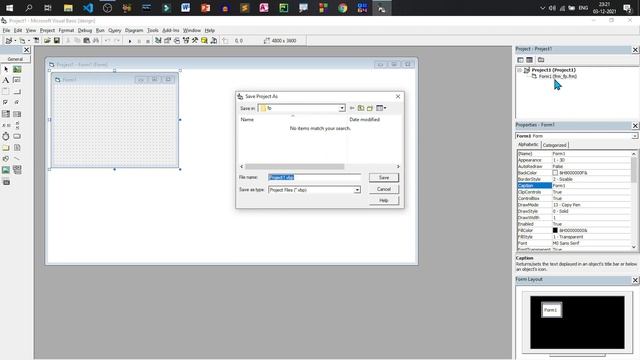Click the General tab button in toolbox
This screenshot has width=640, height=360.
(x=15, y=59)
